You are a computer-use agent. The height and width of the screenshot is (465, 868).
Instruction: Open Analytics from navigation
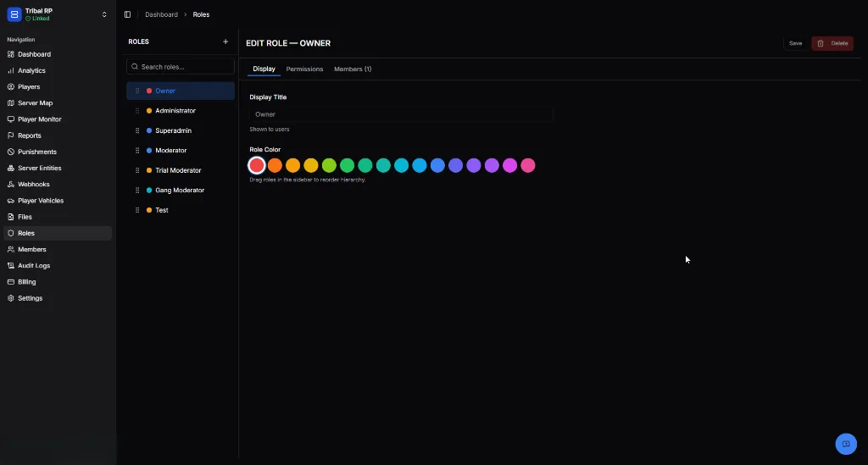pyautogui.click(x=58, y=71)
